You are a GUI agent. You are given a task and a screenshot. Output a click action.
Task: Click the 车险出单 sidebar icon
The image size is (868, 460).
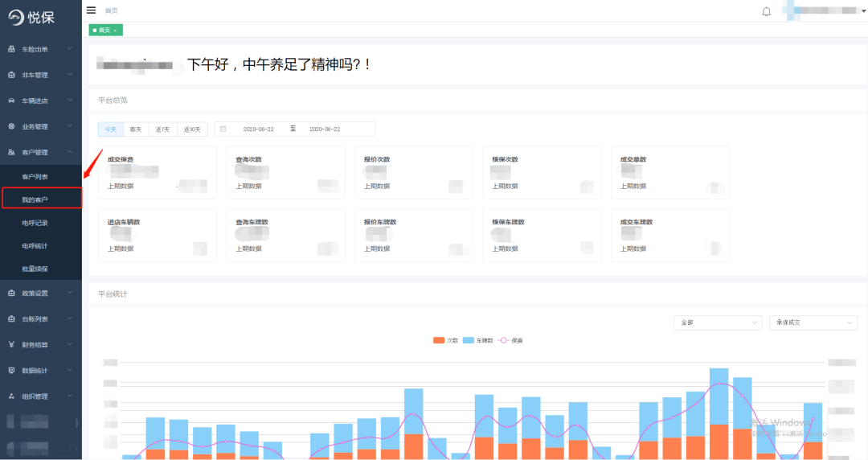[11, 49]
